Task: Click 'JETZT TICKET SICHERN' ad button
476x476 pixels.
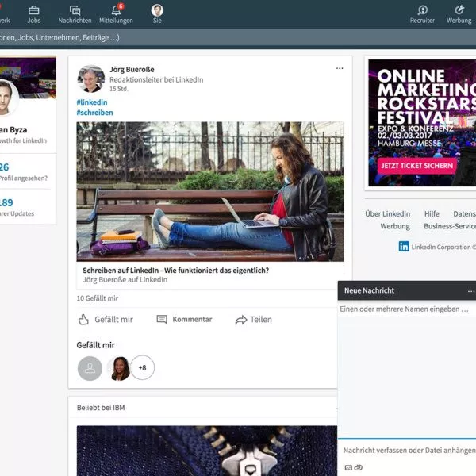Action: click(x=417, y=166)
